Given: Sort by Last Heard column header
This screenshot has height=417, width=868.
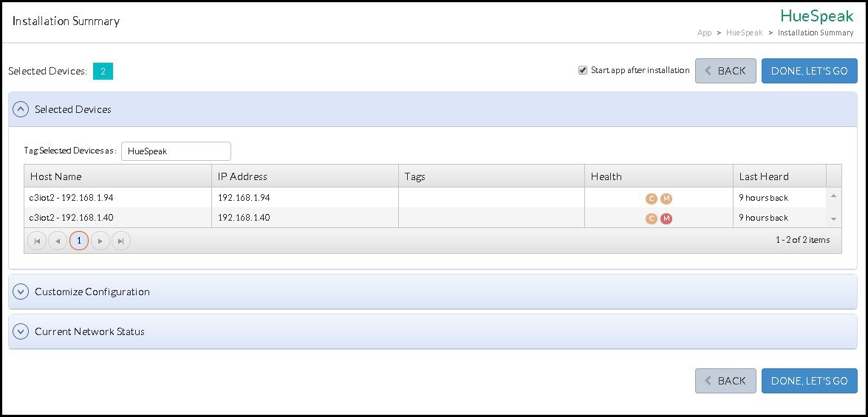Looking at the screenshot, I should tap(779, 176).
